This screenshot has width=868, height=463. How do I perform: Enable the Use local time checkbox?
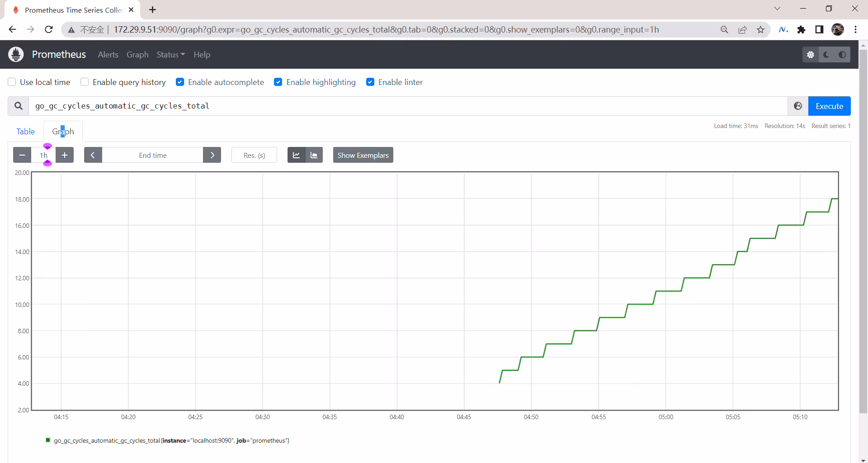pos(12,82)
